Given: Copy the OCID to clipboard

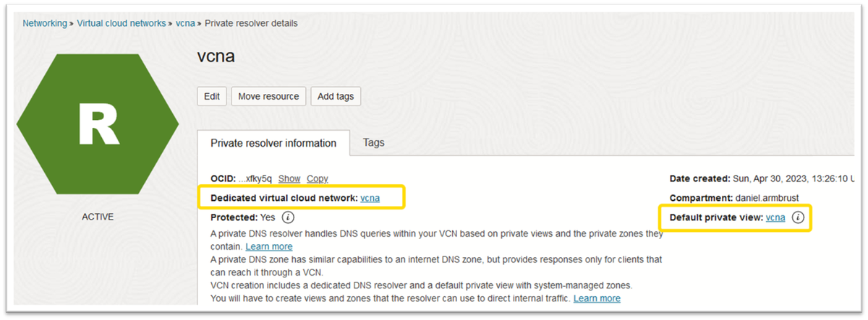Looking at the screenshot, I should (318, 178).
